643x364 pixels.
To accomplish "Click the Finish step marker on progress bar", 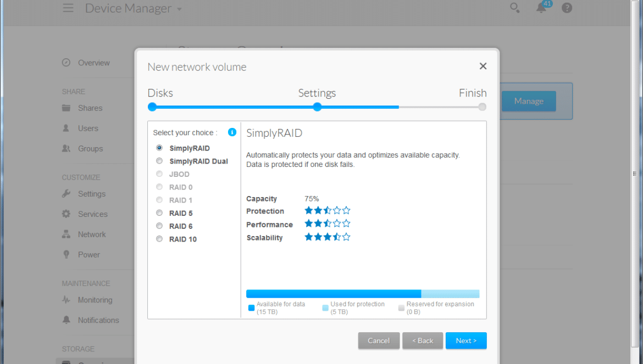I will tap(483, 107).
